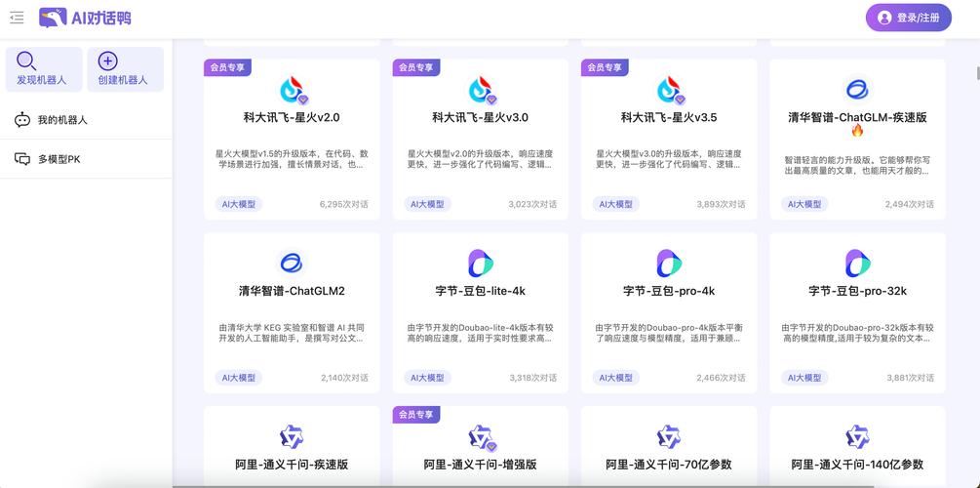Open the 阿里-通义千问-增强版 title
Viewport: 980px width, 488px height.
click(481, 465)
